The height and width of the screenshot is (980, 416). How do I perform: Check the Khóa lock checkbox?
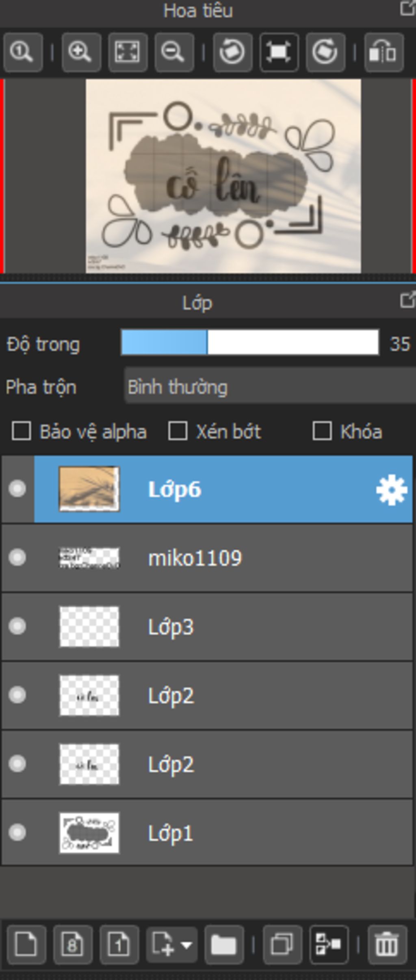(322, 431)
